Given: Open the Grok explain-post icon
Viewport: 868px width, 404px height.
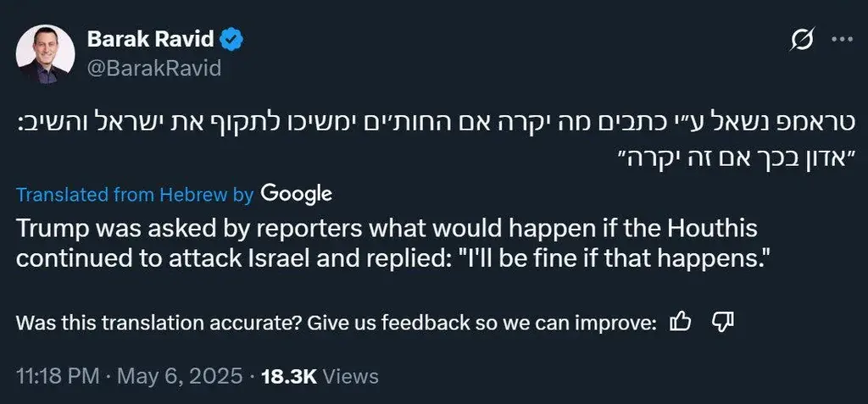Looking at the screenshot, I should click(803, 40).
